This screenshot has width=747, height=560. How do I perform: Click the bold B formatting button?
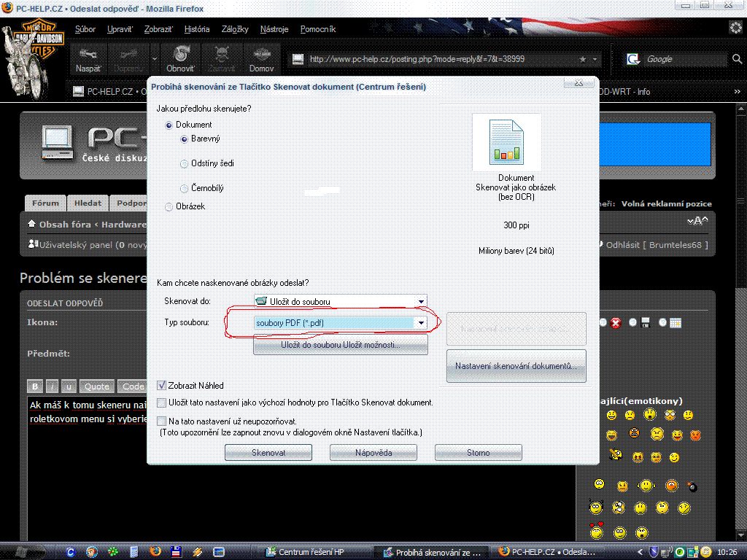[35, 386]
